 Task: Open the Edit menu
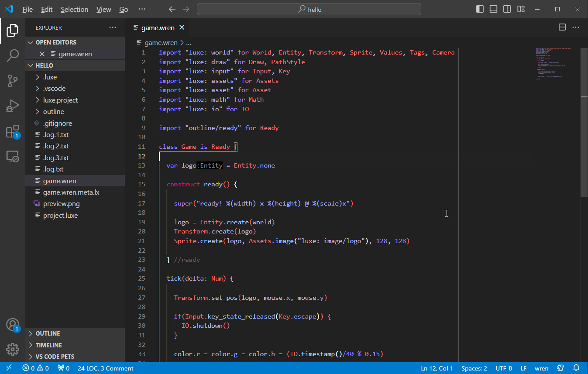tap(47, 9)
